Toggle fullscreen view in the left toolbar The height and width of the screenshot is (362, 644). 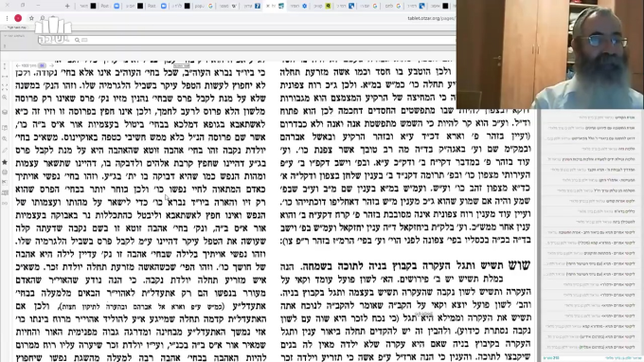5,87
